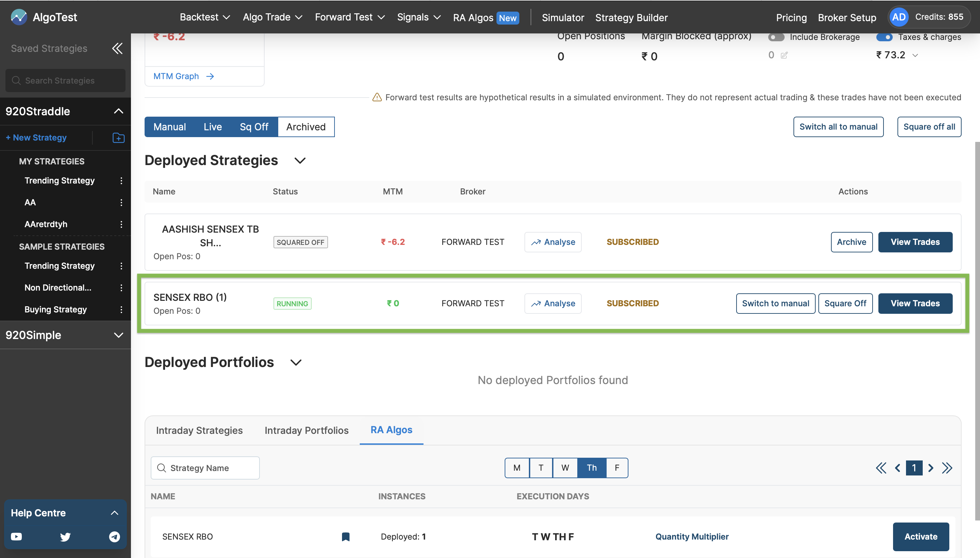Analyse the SENSEX RBO (1) strategy

click(552, 304)
